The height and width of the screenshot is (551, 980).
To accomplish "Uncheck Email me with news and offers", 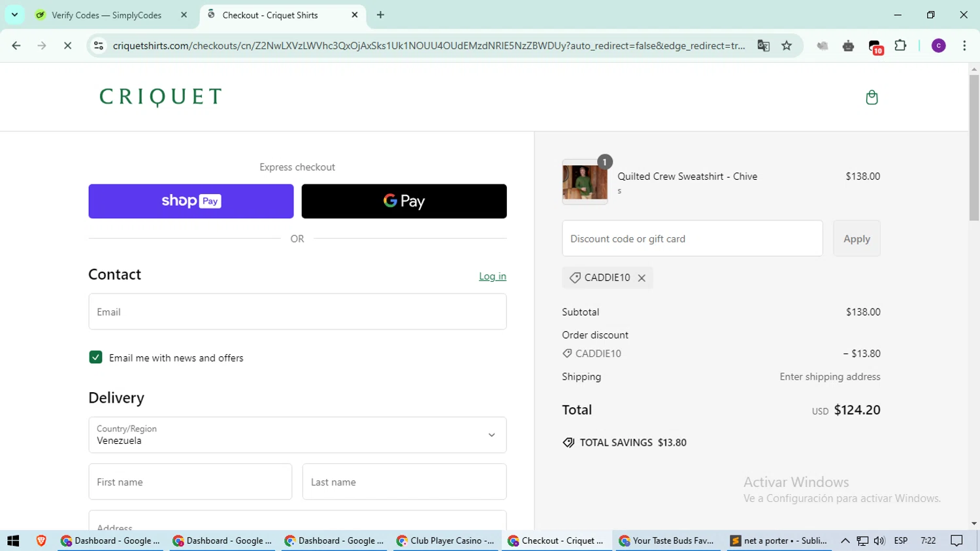I will tap(95, 358).
